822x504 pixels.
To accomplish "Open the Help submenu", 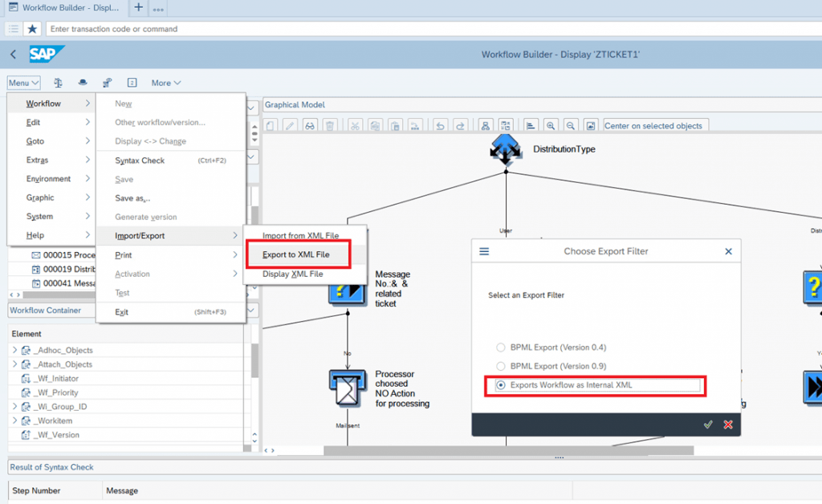I will tap(51, 235).
